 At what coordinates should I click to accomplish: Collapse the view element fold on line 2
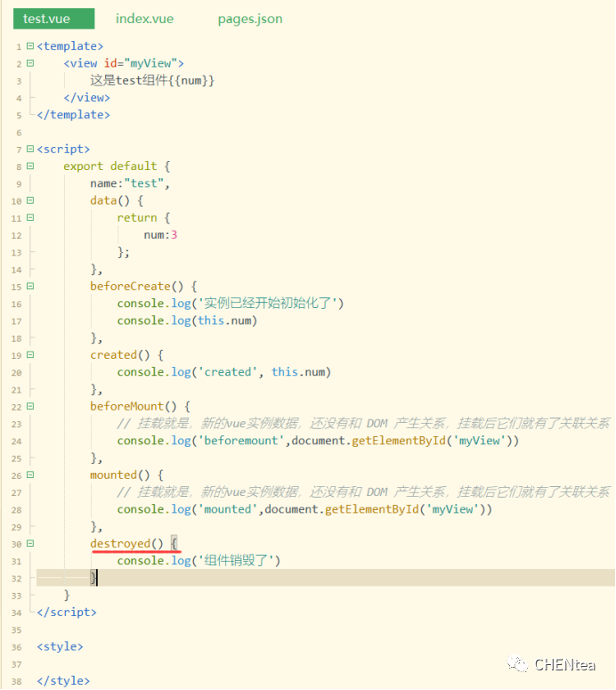point(30,63)
